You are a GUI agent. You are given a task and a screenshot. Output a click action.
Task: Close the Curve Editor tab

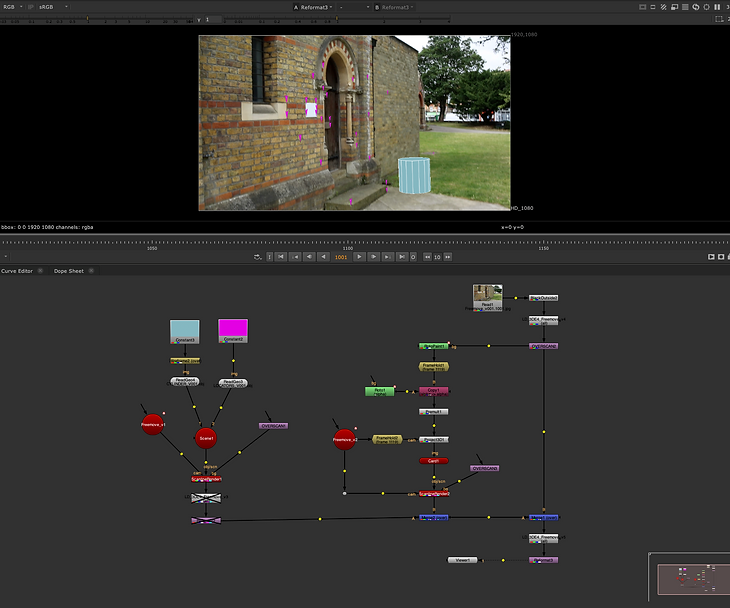point(41,270)
